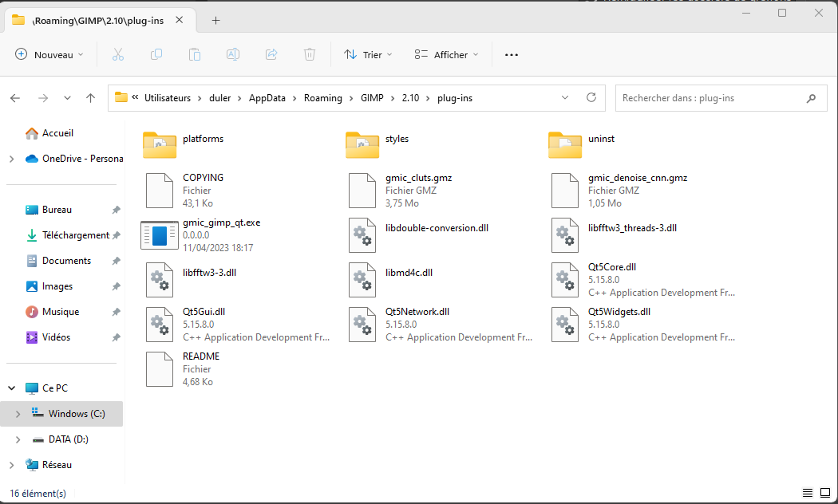
Task: Open the Afficher view dropdown
Action: click(x=447, y=55)
